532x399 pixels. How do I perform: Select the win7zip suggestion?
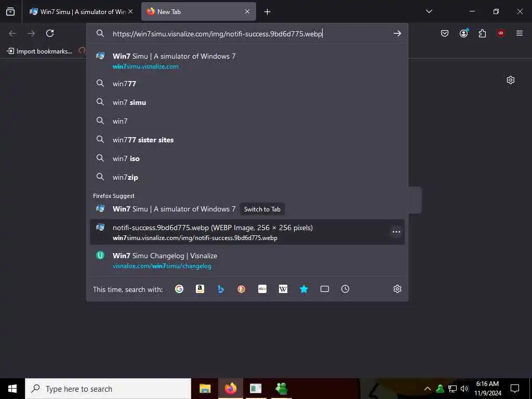[x=247, y=177]
